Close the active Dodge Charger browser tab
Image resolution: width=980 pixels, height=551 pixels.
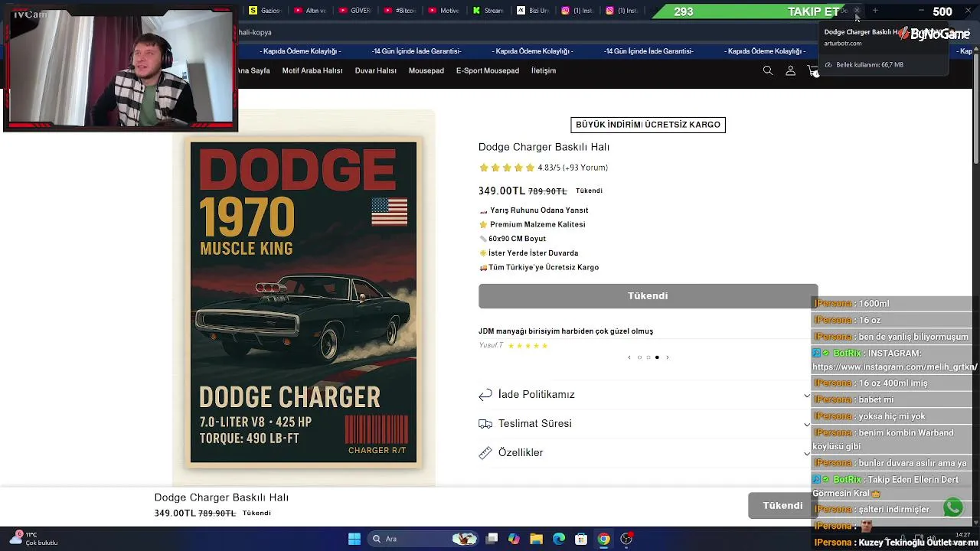coord(857,11)
